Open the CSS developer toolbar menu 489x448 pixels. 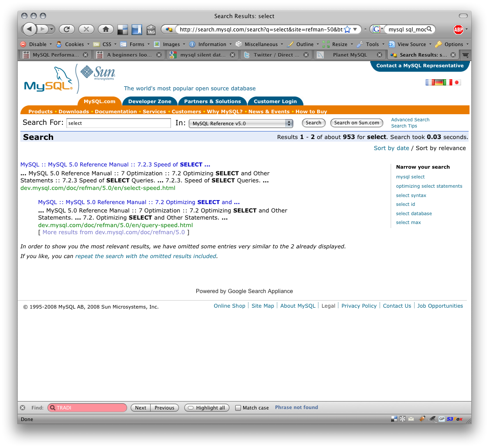pos(105,44)
